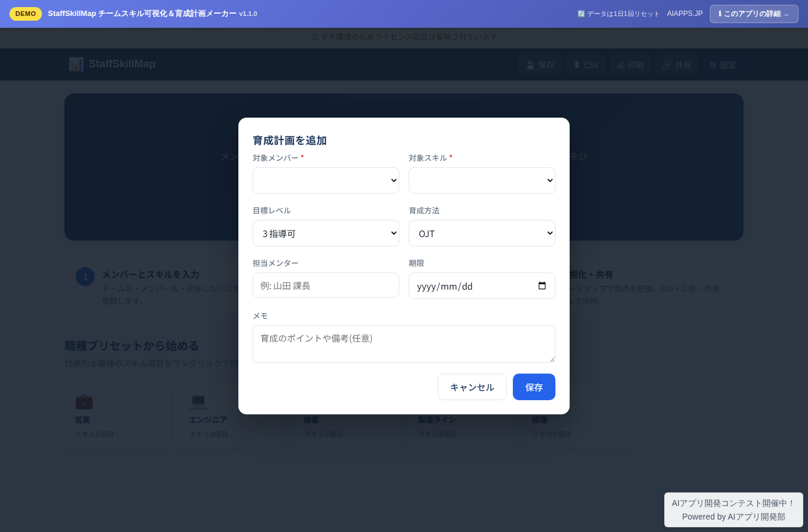808x532 pixels.
Task: Click the 保存 toolbar button behind dialog
Action: tap(541, 65)
